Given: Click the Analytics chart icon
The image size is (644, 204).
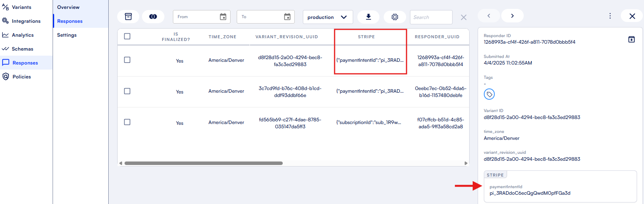Looking at the screenshot, I should (x=5, y=35).
